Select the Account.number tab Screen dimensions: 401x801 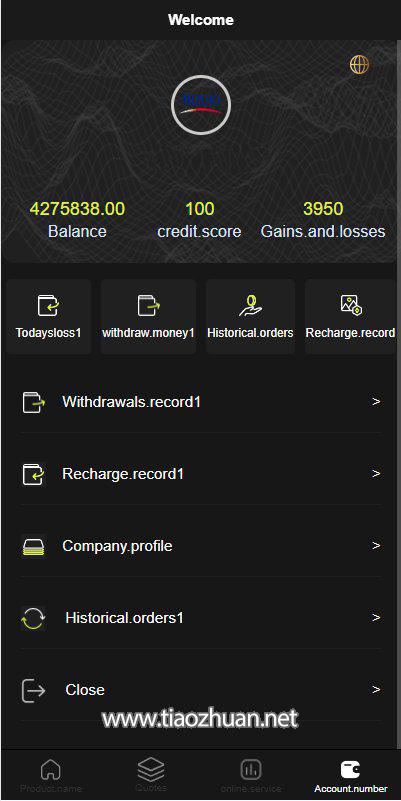351,775
